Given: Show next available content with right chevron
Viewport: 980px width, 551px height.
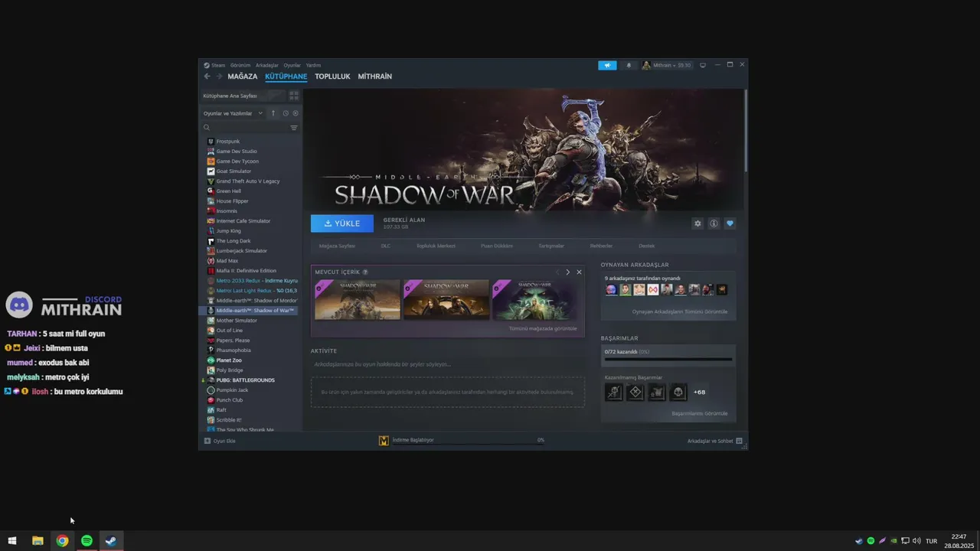Looking at the screenshot, I should pos(567,272).
